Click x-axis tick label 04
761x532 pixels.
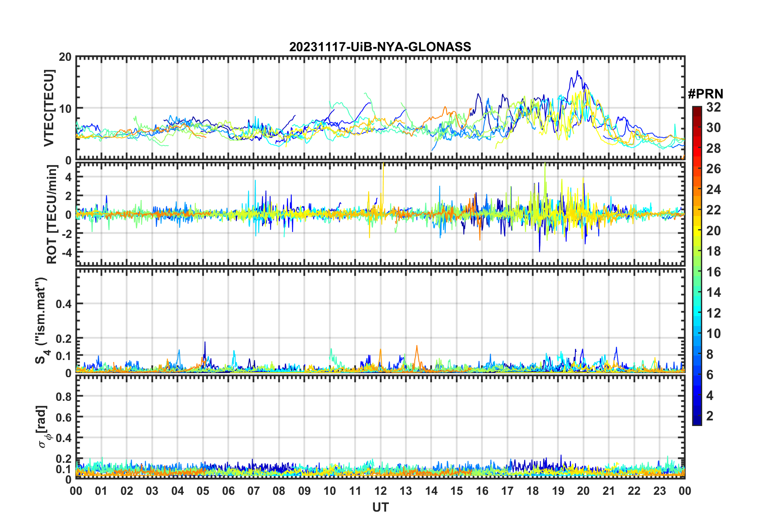click(x=178, y=491)
